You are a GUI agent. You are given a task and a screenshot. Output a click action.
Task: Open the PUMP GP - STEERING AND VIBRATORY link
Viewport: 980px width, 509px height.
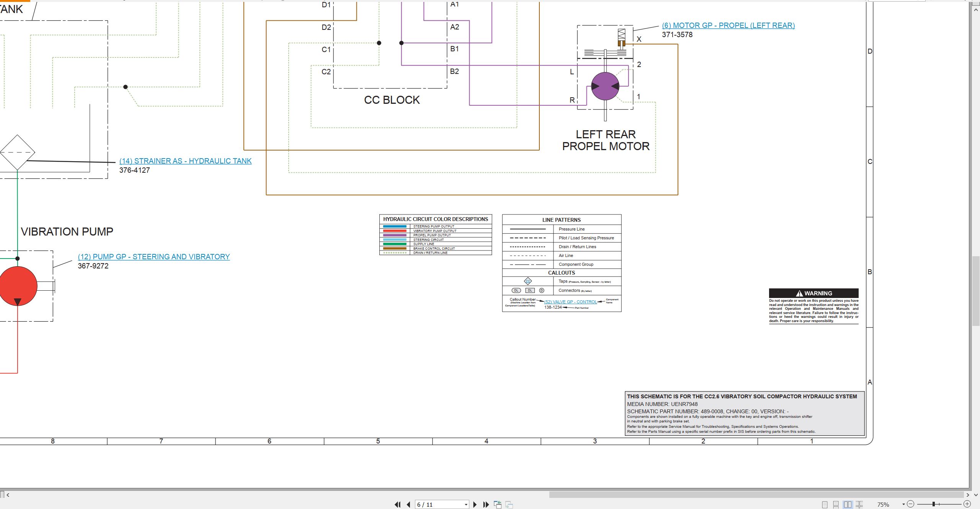(x=154, y=257)
